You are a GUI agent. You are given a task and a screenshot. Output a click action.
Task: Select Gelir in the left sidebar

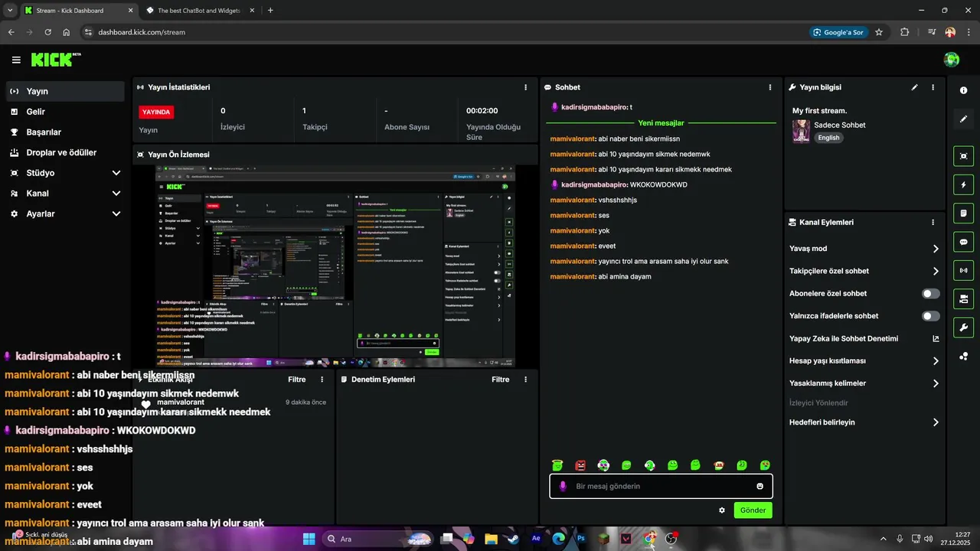tap(66, 112)
